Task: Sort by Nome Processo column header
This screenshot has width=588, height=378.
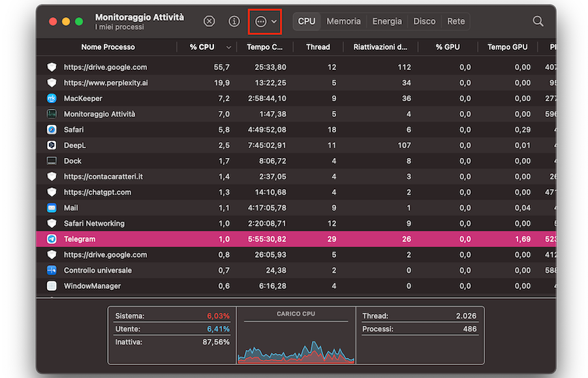Action: tap(108, 47)
